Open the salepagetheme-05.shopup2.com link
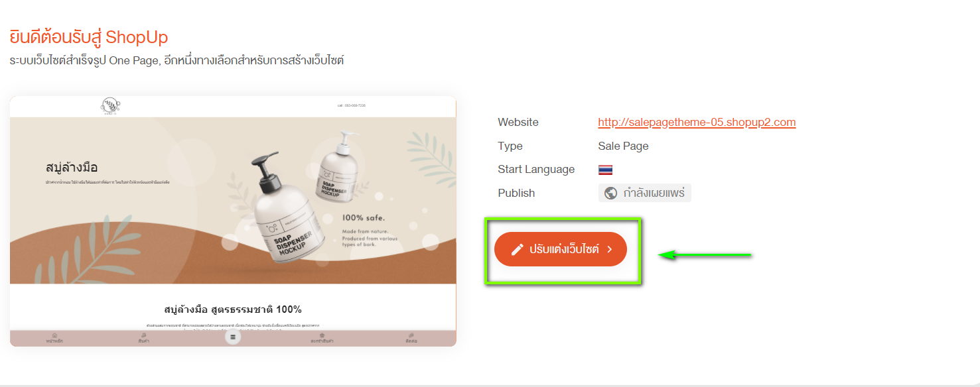The image size is (980, 387). (697, 122)
